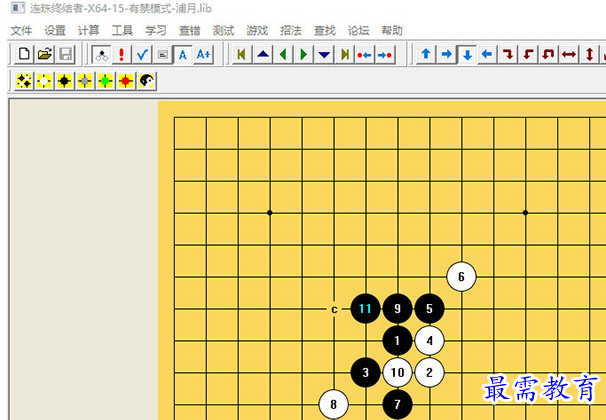
Task: Click the A+ label button
Action: [203, 54]
